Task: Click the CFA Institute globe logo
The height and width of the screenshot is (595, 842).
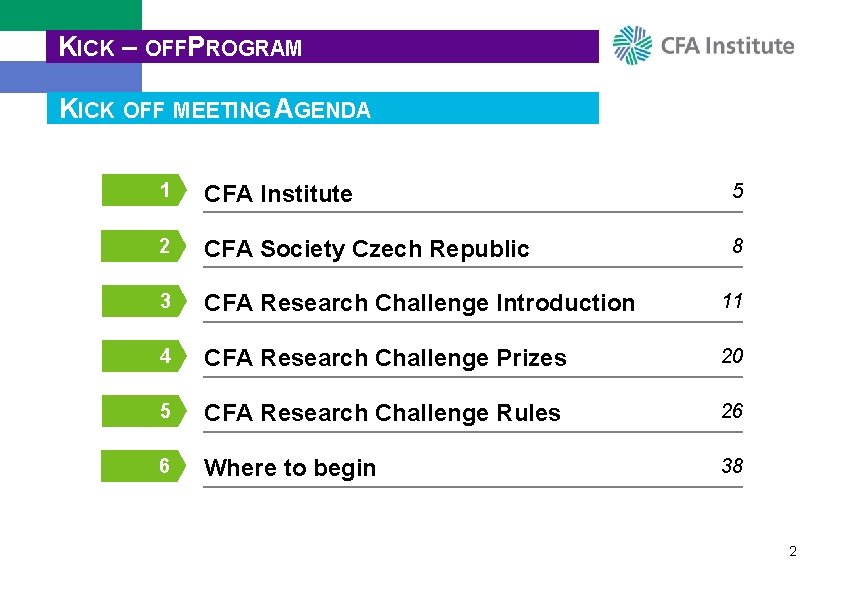Action: click(x=632, y=45)
